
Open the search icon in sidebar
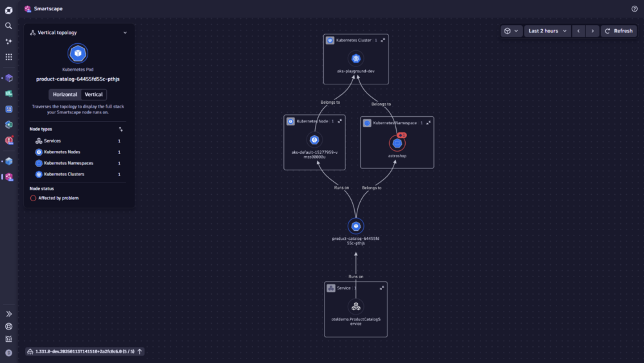click(x=8, y=26)
